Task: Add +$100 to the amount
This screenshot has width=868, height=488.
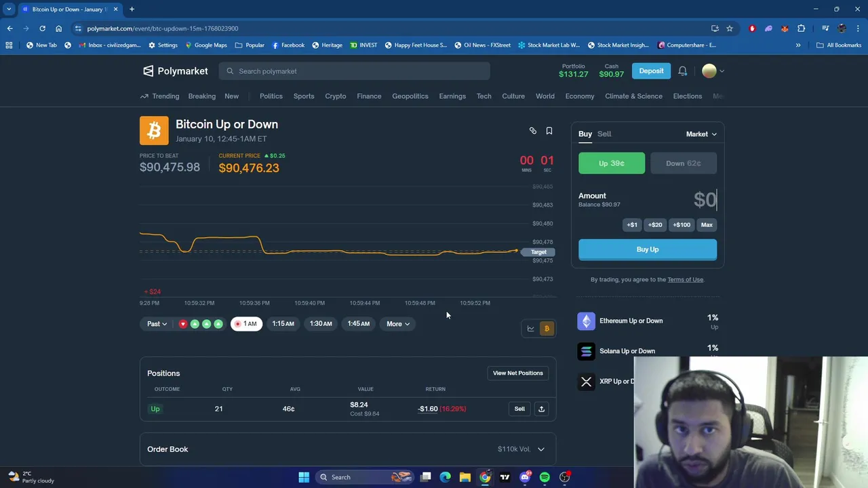Action: click(682, 225)
